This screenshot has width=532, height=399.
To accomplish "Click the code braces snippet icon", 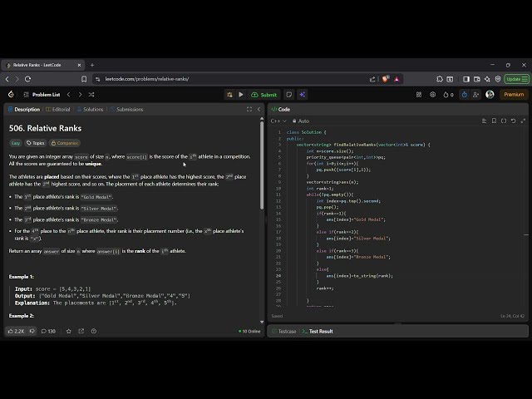I will [504, 121].
